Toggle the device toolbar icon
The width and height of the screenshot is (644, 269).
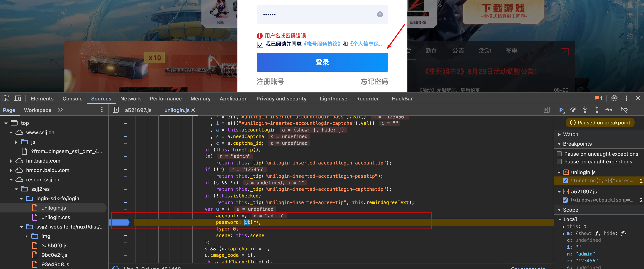18,98
